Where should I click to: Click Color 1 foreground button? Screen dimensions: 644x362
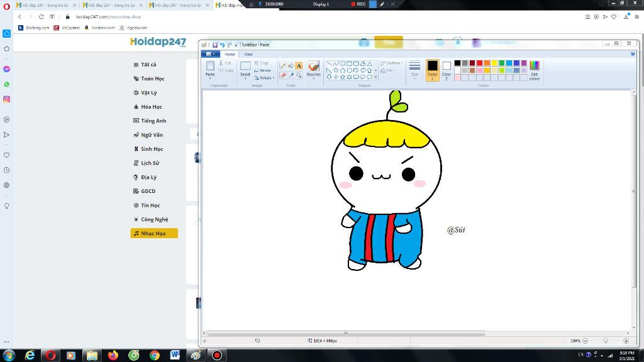click(x=433, y=70)
